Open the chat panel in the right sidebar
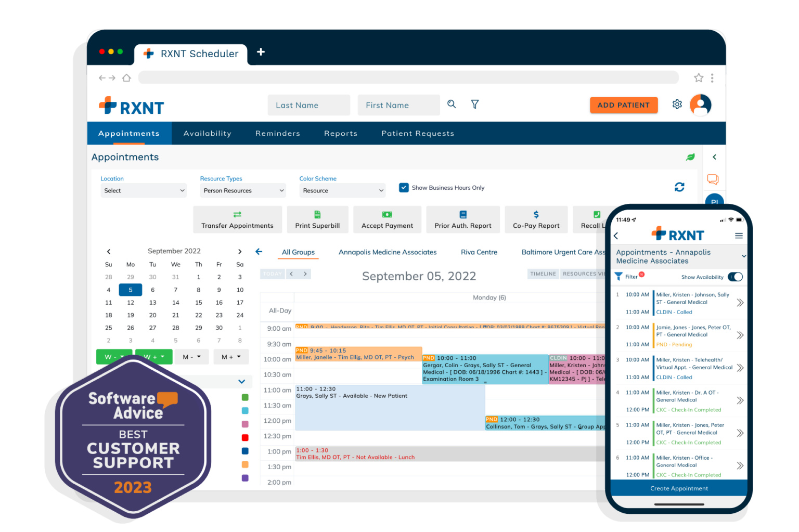This screenshot has width=799, height=532. click(713, 179)
